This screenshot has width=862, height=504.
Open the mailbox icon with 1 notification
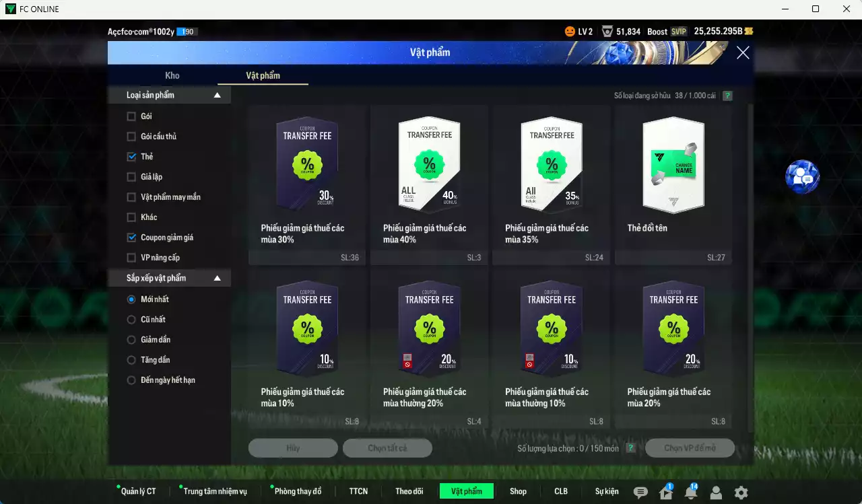[665, 493]
